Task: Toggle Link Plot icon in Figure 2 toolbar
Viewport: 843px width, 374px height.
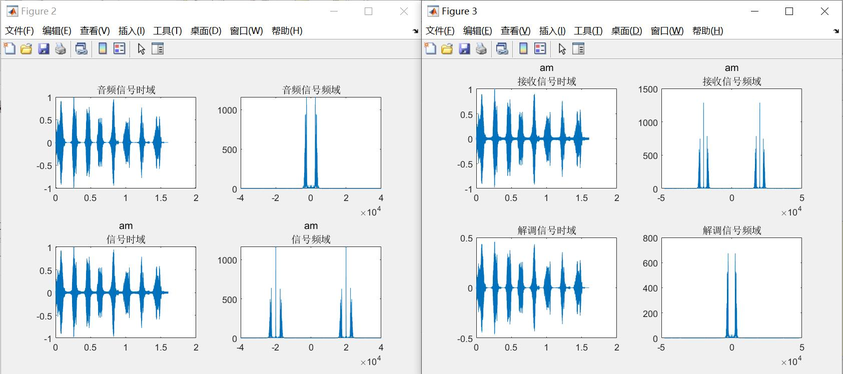Action: 81,49
